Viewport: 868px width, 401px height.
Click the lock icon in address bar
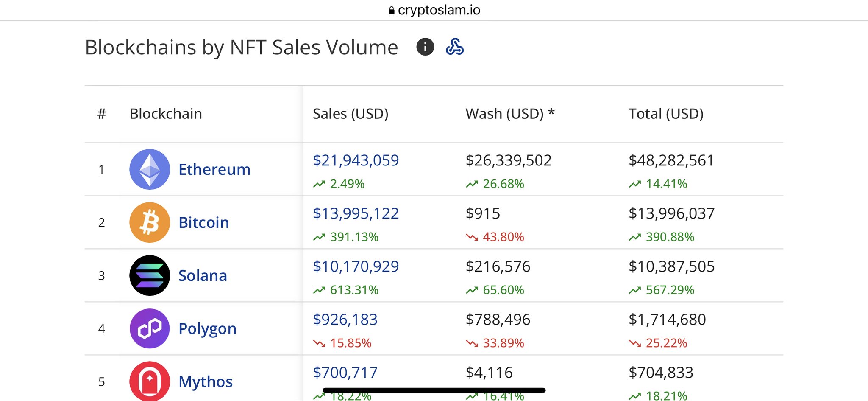(392, 10)
